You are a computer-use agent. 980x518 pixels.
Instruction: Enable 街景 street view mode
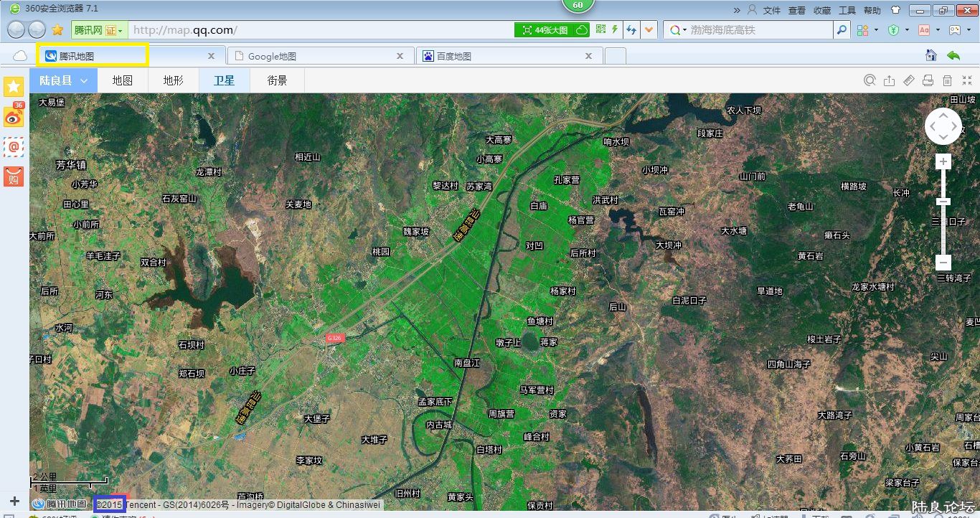[x=277, y=80]
